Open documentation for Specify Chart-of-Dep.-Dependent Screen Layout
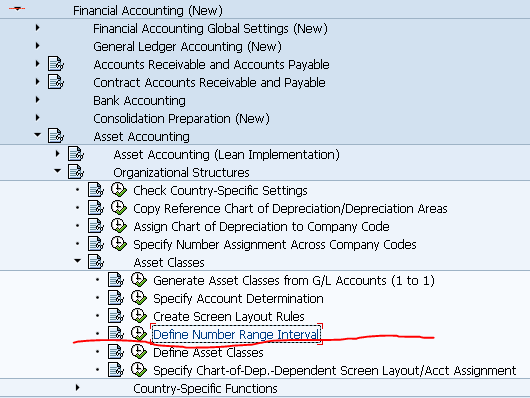The width and height of the screenshot is (530, 398). [x=116, y=370]
